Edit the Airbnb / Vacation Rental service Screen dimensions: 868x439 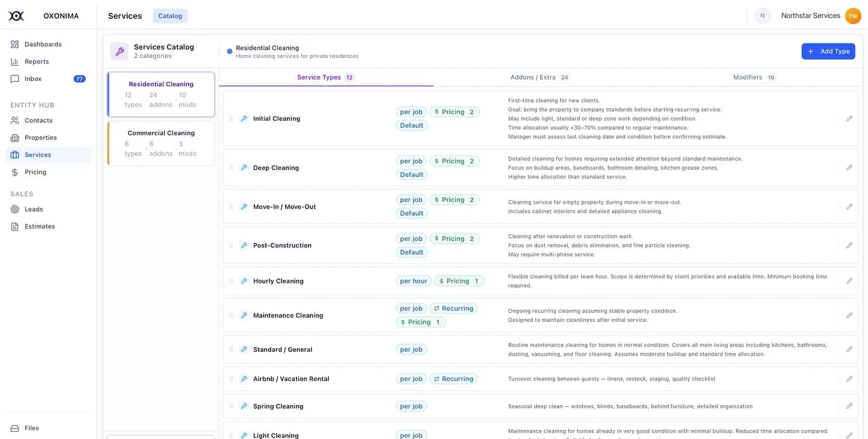[x=849, y=379]
